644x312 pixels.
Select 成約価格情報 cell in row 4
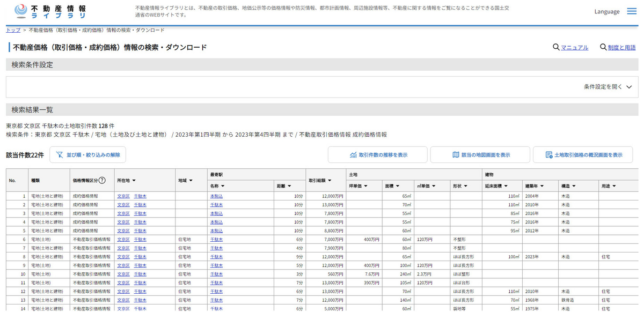[x=85, y=222]
